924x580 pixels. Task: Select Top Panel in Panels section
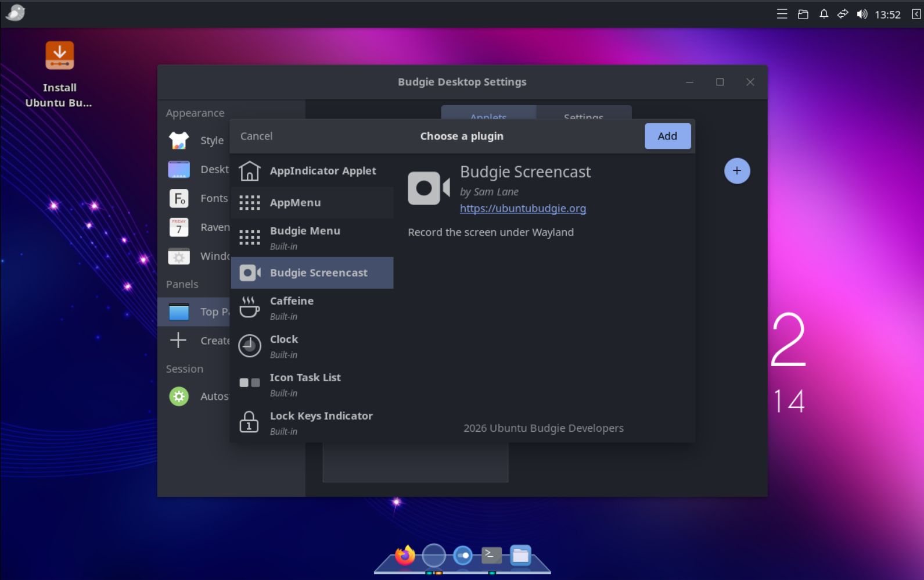[x=195, y=312]
